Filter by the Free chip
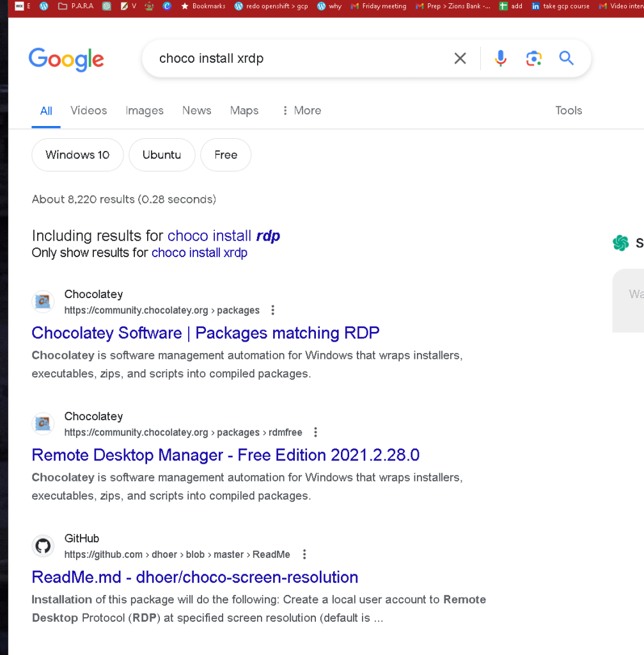Screen dimensions: 644x655 tap(226, 155)
